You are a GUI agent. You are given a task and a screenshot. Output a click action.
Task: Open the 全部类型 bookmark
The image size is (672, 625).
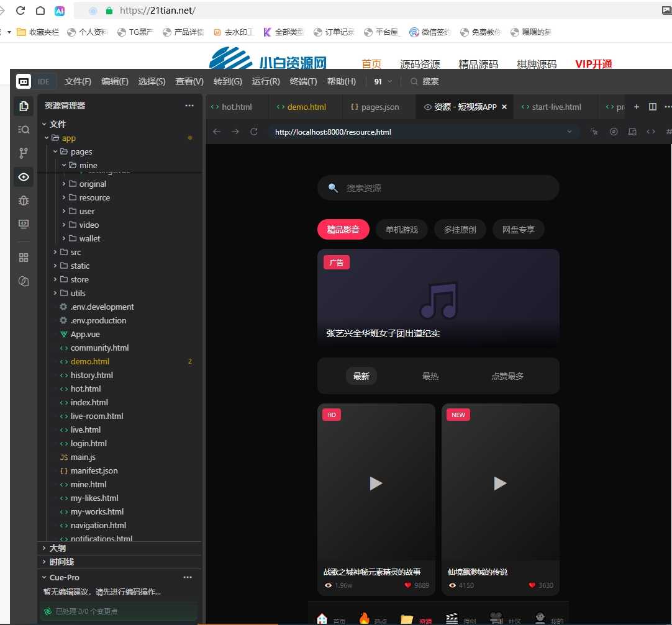coord(284,32)
